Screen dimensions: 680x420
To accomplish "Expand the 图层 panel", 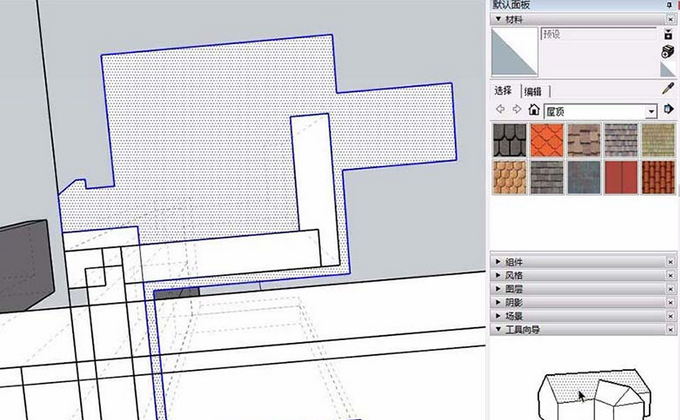I will tap(498, 289).
